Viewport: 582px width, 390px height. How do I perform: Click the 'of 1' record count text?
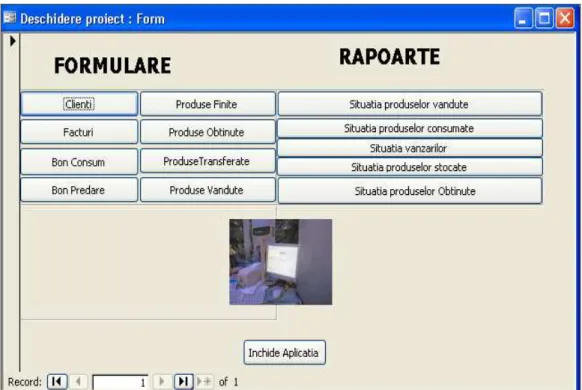pyautogui.click(x=229, y=381)
